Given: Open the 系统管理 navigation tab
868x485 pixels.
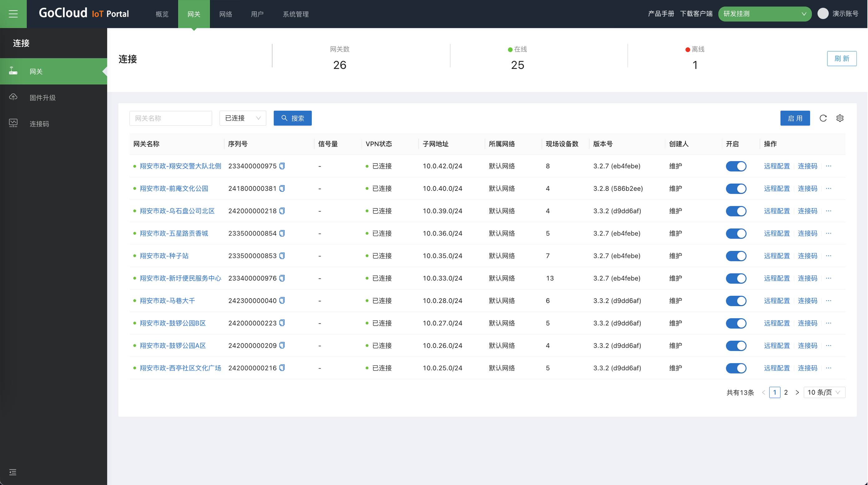Looking at the screenshot, I should pos(295,14).
